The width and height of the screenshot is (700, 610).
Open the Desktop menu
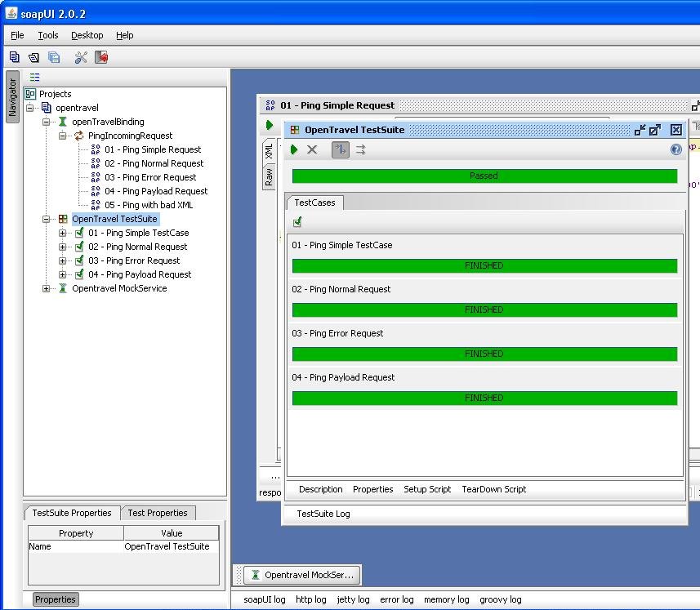tap(87, 35)
